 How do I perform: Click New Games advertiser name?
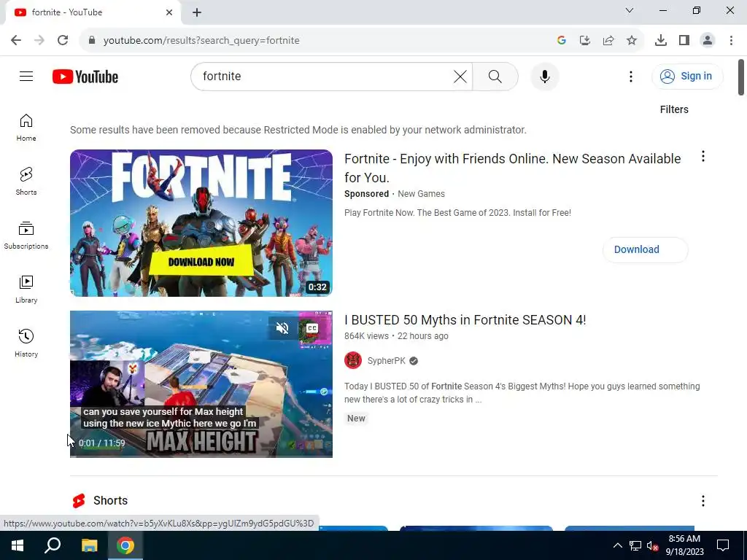point(421,194)
